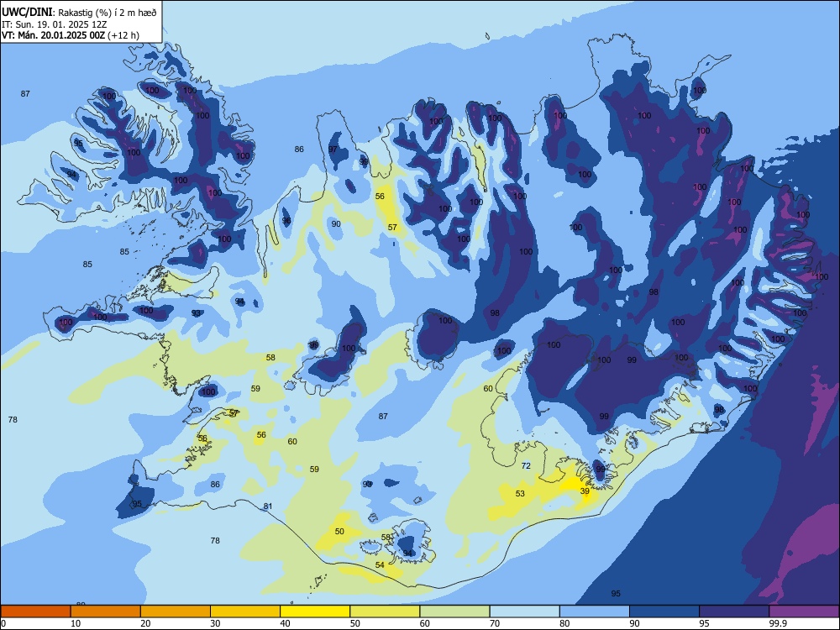Click the legend tick label "30"

215,623
